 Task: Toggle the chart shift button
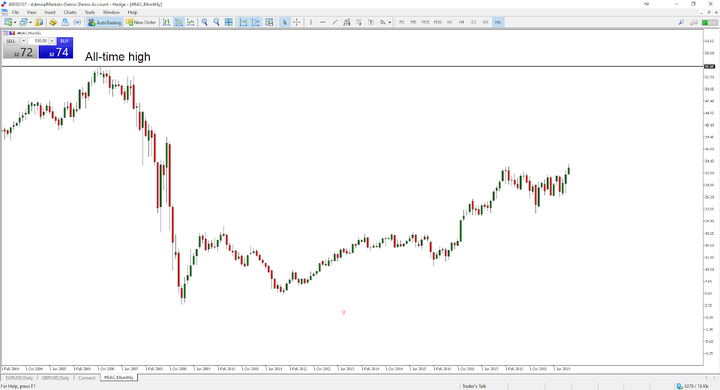(x=256, y=22)
